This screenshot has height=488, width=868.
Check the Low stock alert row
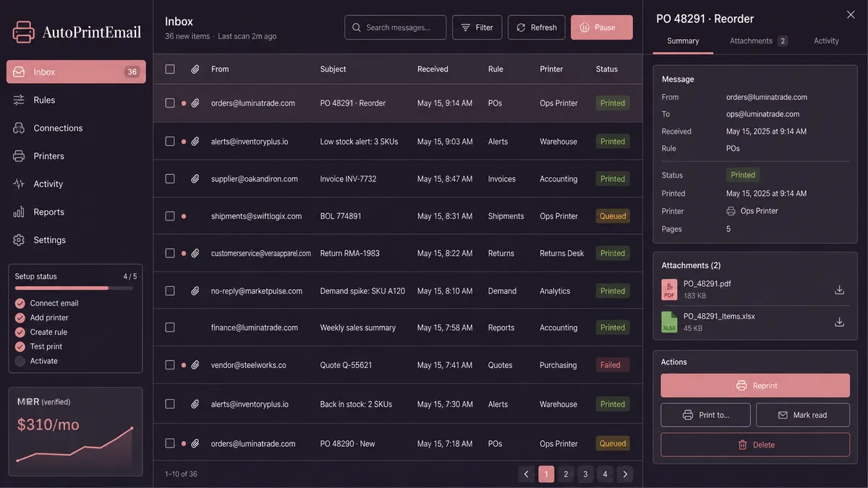point(170,142)
